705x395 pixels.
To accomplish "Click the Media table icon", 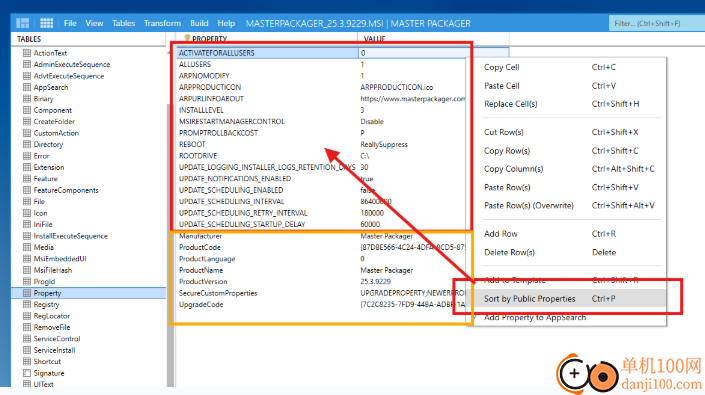I will [27, 247].
